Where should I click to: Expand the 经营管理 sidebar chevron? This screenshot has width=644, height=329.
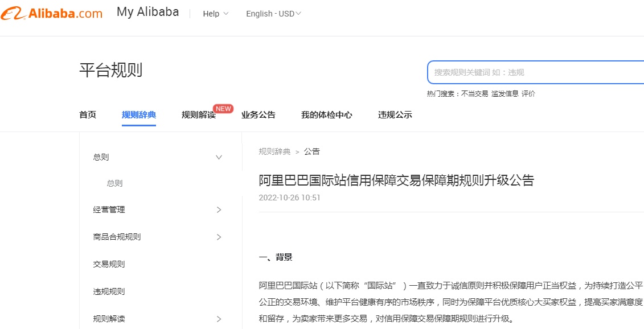point(219,210)
